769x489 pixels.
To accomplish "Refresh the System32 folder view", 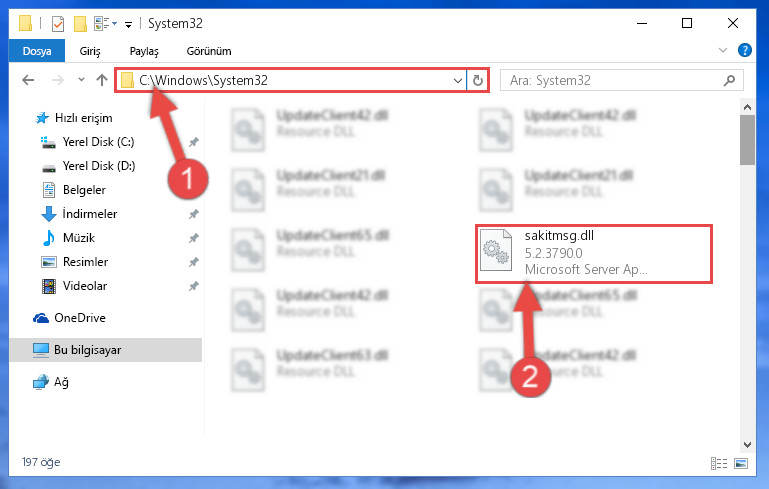I will 478,80.
